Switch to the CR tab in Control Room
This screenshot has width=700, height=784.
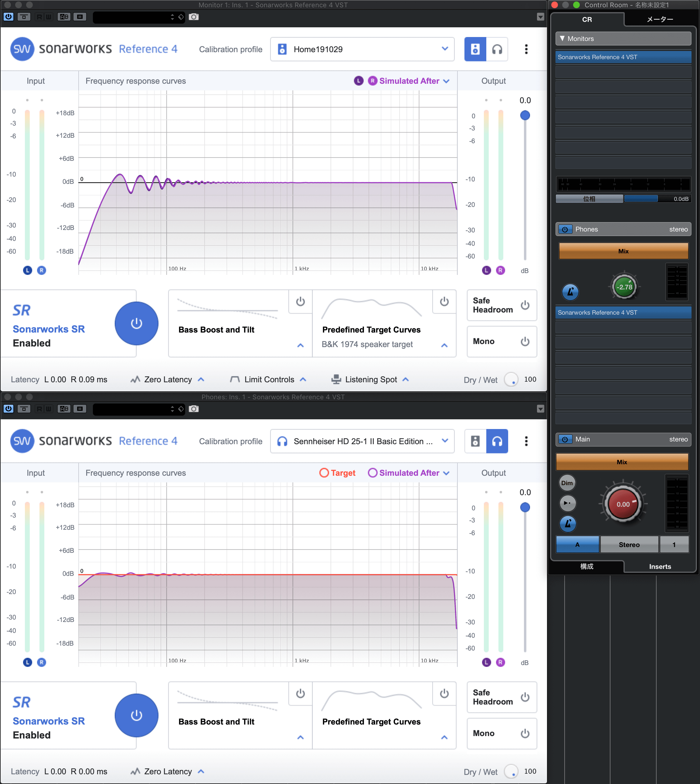coord(587,19)
